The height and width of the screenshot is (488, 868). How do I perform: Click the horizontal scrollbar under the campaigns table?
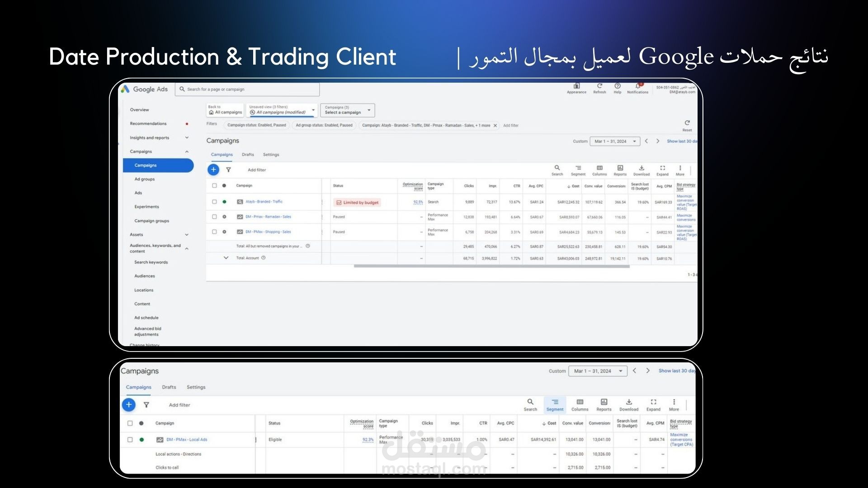pyautogui.click(x=491, y=267)
